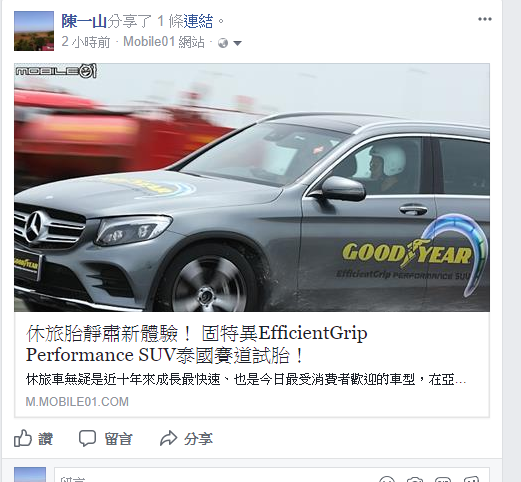Click the camera photo icon in comment box

415,480
